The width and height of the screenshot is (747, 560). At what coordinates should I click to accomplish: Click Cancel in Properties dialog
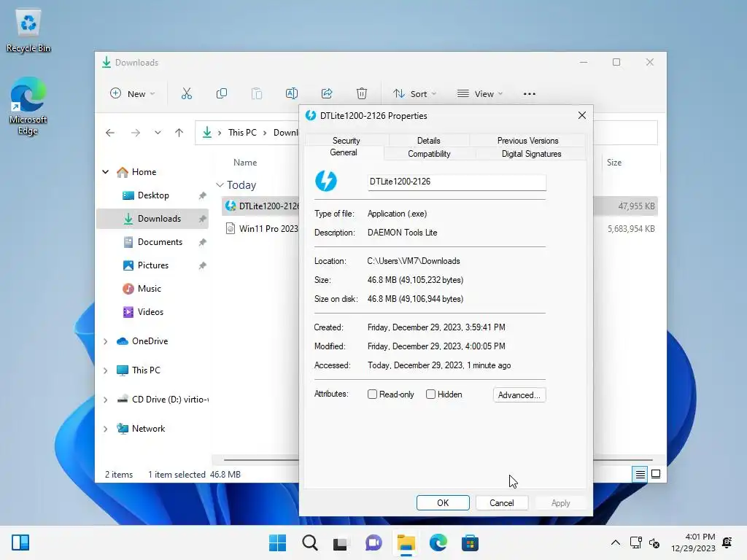click(502, 503)
